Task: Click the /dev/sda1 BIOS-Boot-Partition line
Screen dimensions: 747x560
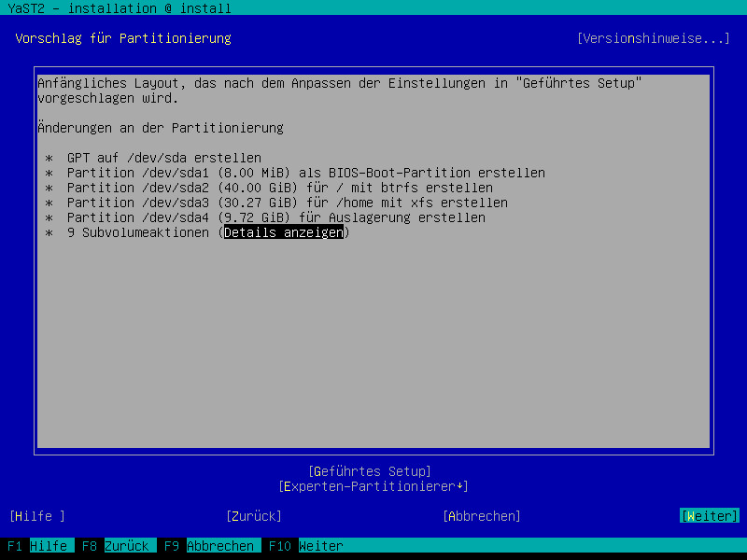Action: 306,173
